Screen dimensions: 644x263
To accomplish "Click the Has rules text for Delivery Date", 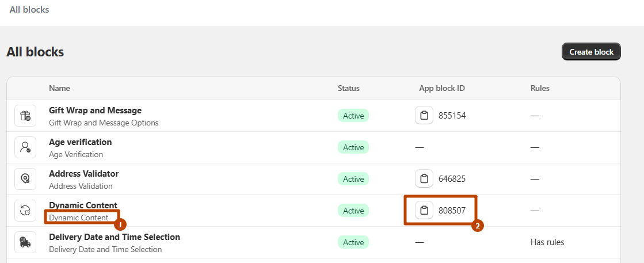I will pyautogui.click(x=547, y=242).
